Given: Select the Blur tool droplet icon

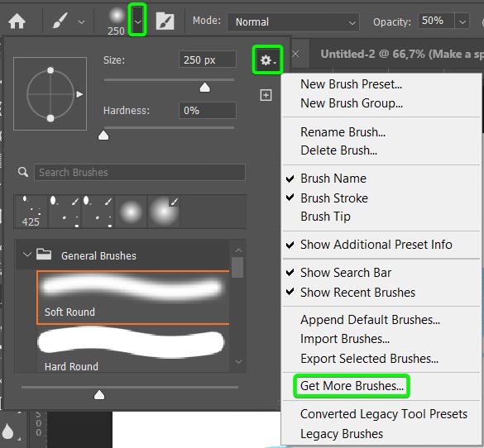Looking at the screenshot, I should click(x=8, y=431).
